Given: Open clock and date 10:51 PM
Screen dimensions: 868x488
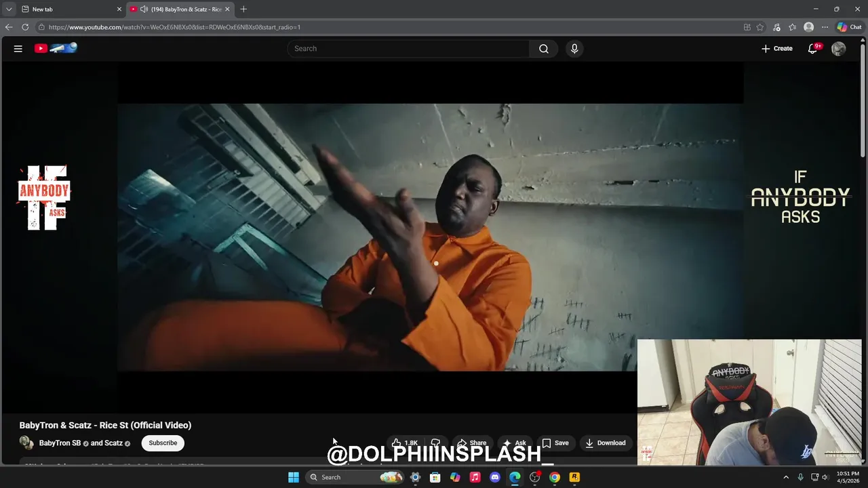Looking at the screenshot, I should (x=848, y=477).
